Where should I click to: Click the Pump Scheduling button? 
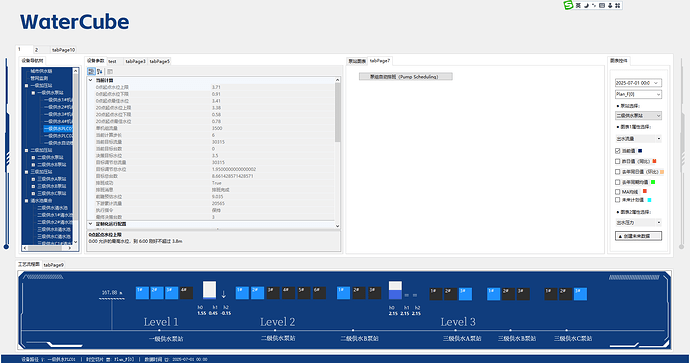coord(406,77)
